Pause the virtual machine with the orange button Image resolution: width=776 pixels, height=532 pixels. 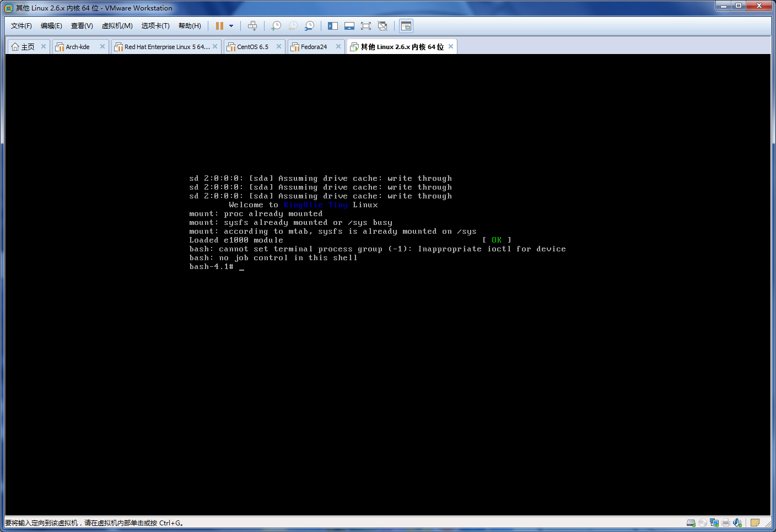(x=219, y=26)
